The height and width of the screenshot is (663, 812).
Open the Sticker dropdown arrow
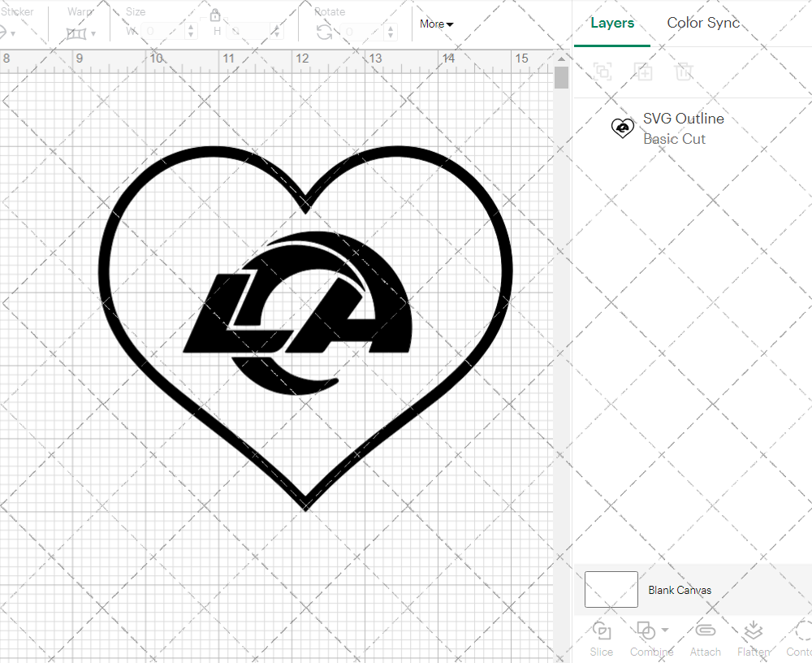click(x=13, y=34)
